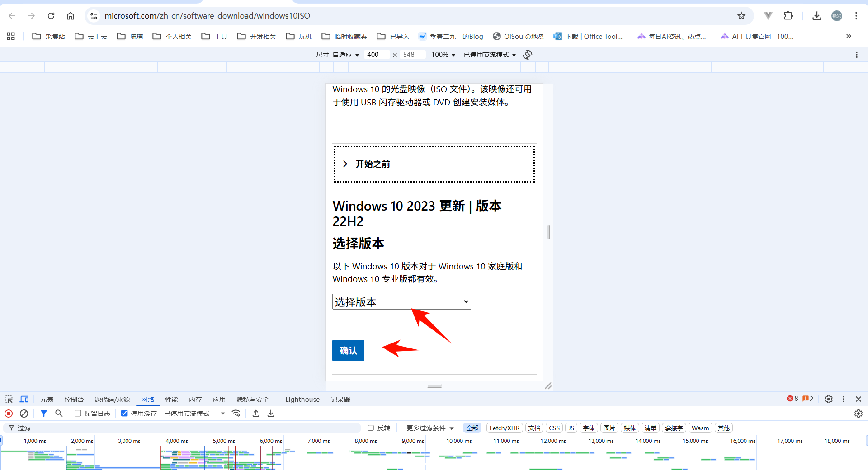The height and width of the screenshot is (470, 868).
Task: Tick the 反转 filter checkbox
Action: tap(371, 428)
